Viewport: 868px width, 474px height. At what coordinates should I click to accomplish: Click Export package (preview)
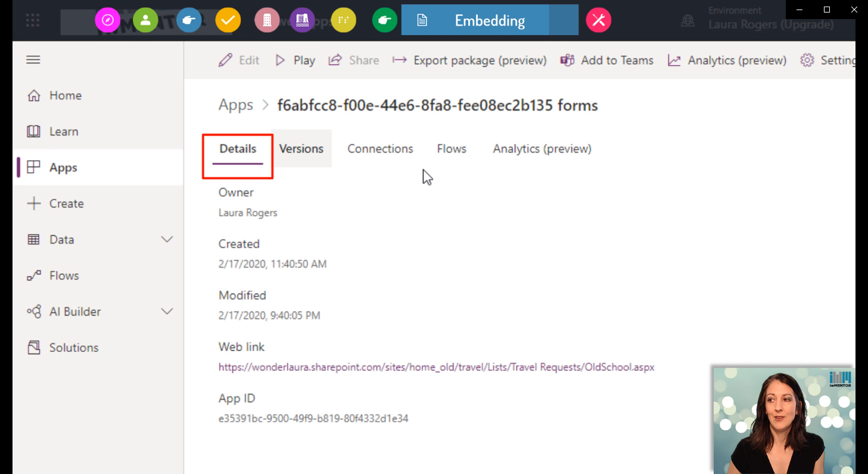coord(469,60)
